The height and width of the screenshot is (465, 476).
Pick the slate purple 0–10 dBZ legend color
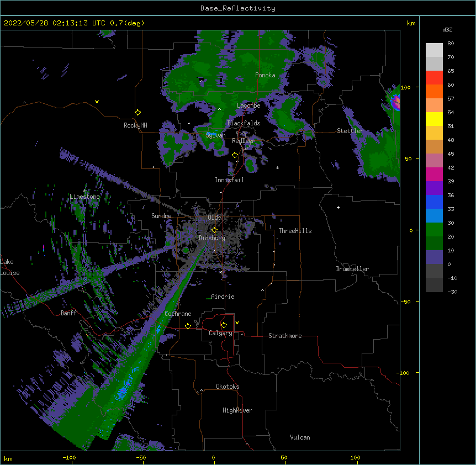click(434, 257)
